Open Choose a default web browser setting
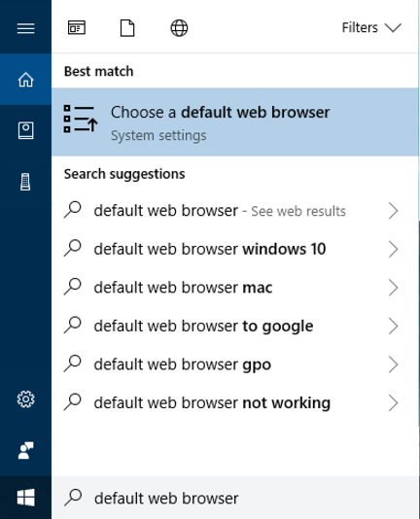420x519 pixels. [x=235, y=121]
